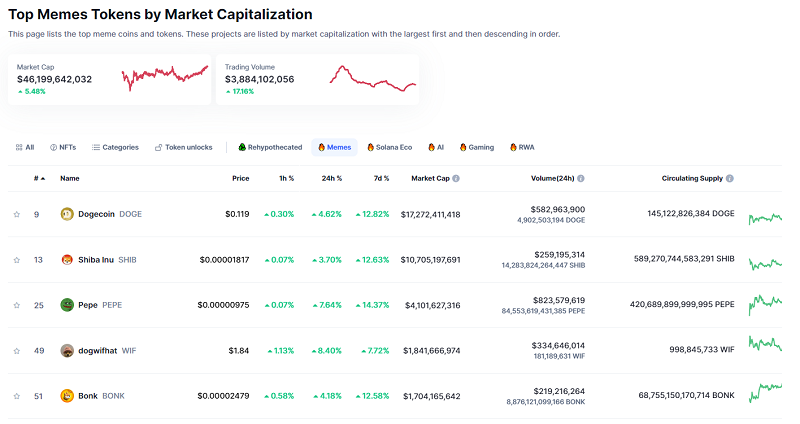
Task: Click the Pepe frog logo icon
Action: (67, 305)
